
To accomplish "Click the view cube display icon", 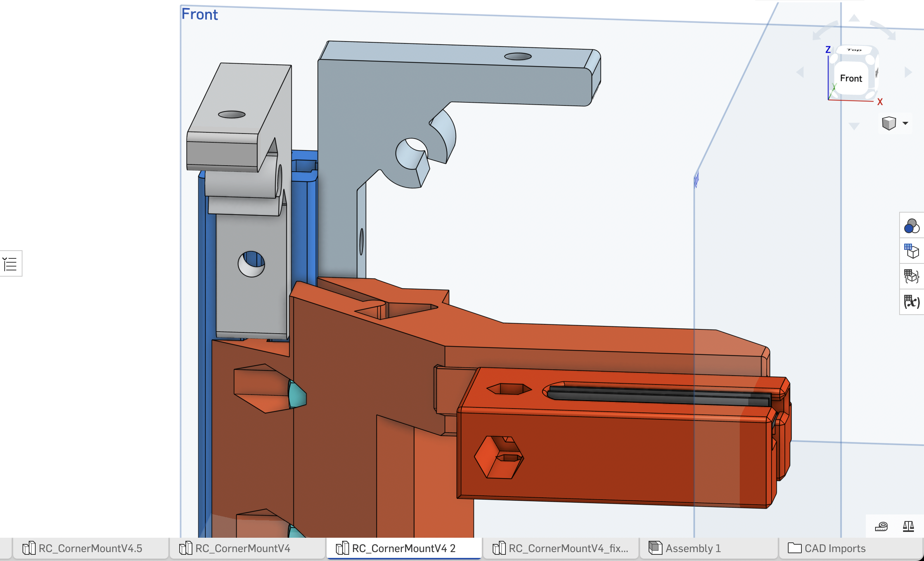I will coord(889,123).
